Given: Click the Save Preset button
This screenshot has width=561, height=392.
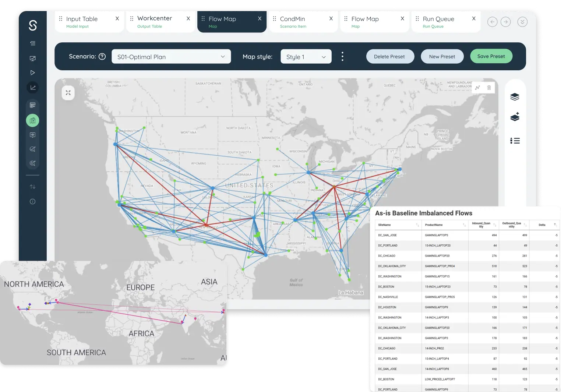Looking at the screenshot, I should (491, 56).
